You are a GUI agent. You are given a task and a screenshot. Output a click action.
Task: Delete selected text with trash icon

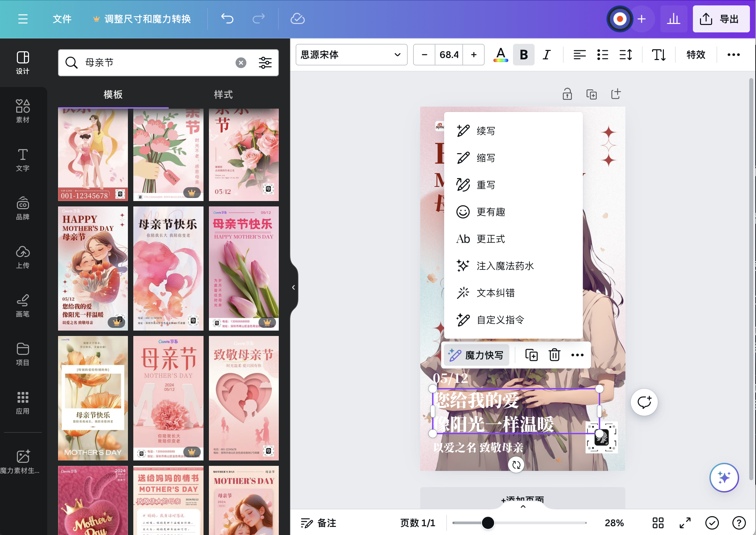tap(554, 355)
